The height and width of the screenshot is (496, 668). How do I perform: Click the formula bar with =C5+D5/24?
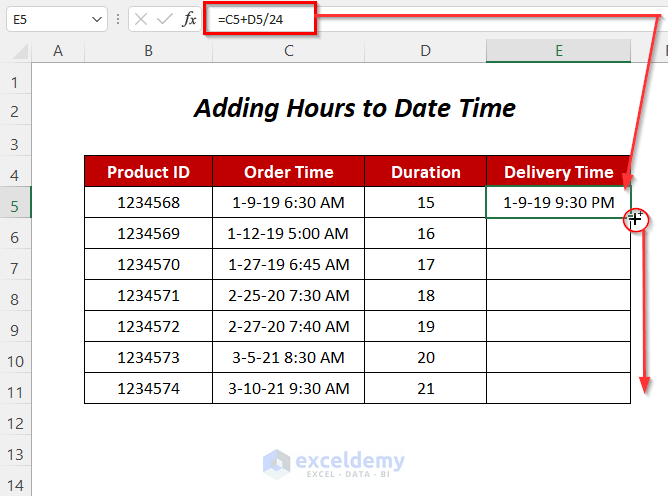[435, 20]
